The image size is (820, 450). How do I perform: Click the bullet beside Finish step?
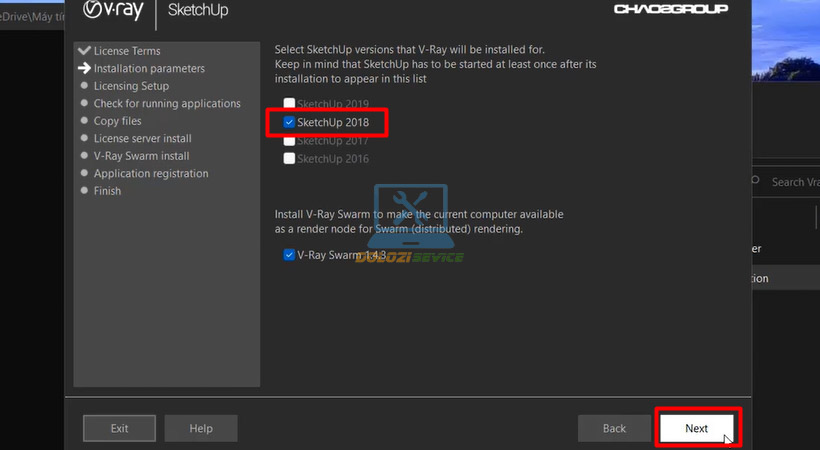[x=84, y=191]
